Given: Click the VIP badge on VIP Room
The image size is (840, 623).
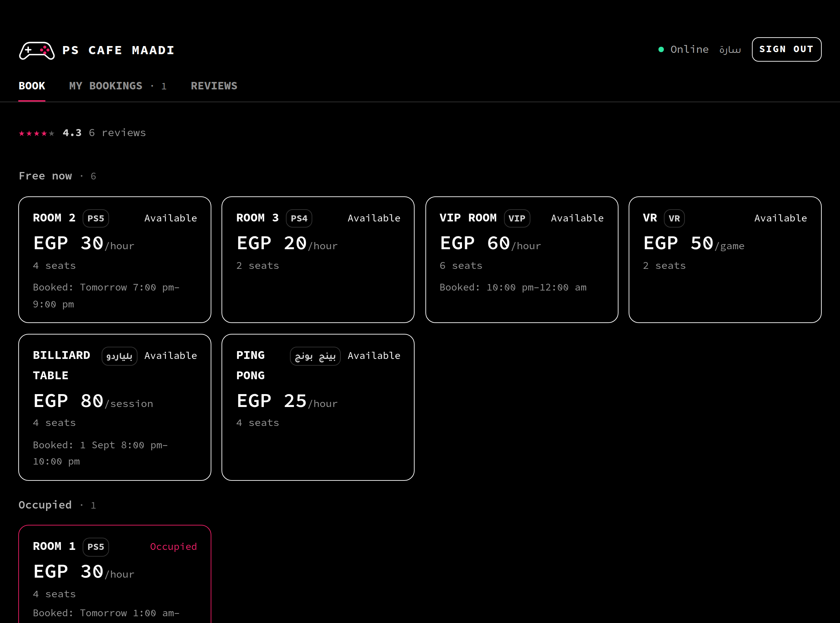Looking at the screenshot, I should [x=517, y=218].
